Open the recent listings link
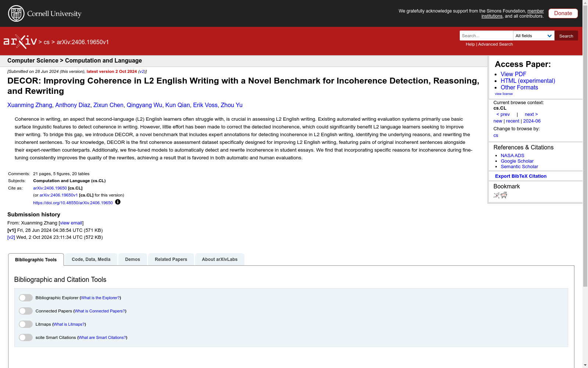588x368 pixels. [x=513, y=121]
